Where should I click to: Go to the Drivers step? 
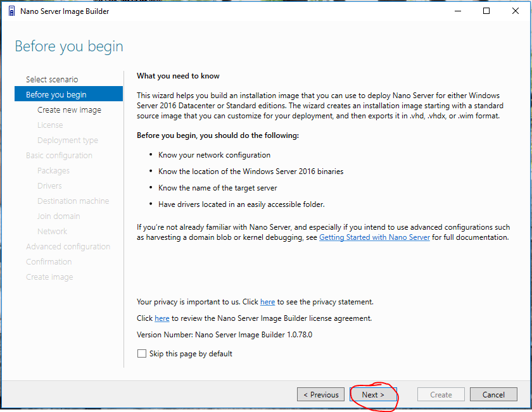pyautogui.click(x=49, y=186)
